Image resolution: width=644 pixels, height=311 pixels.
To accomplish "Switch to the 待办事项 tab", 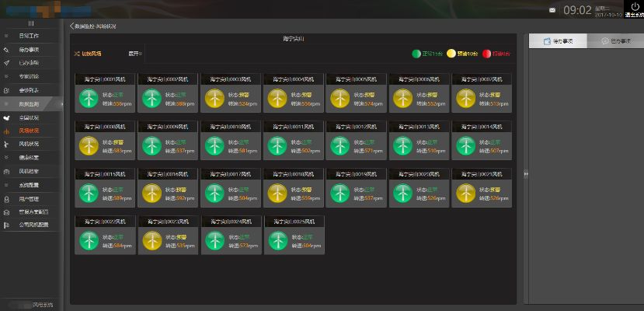I will (x=557, y=41).
